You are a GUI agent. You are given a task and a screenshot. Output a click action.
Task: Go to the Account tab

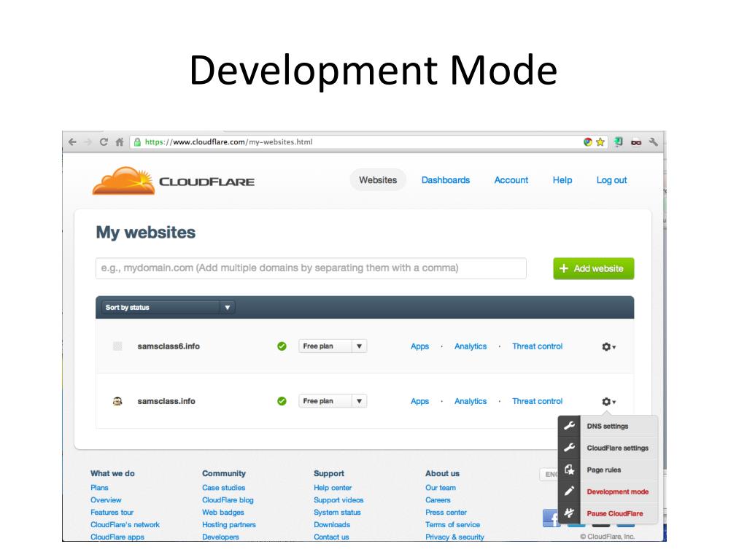tap(511, 180)
